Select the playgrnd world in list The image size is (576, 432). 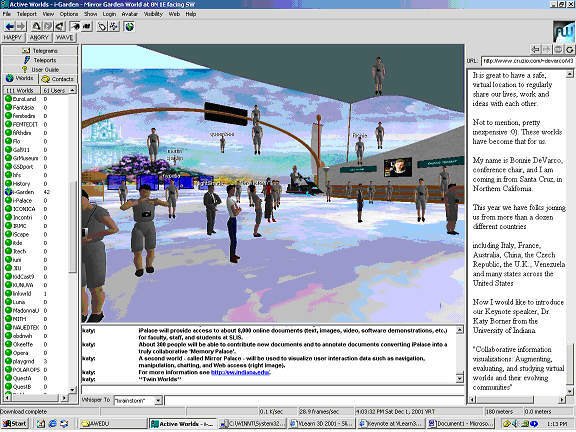(36, 361)
